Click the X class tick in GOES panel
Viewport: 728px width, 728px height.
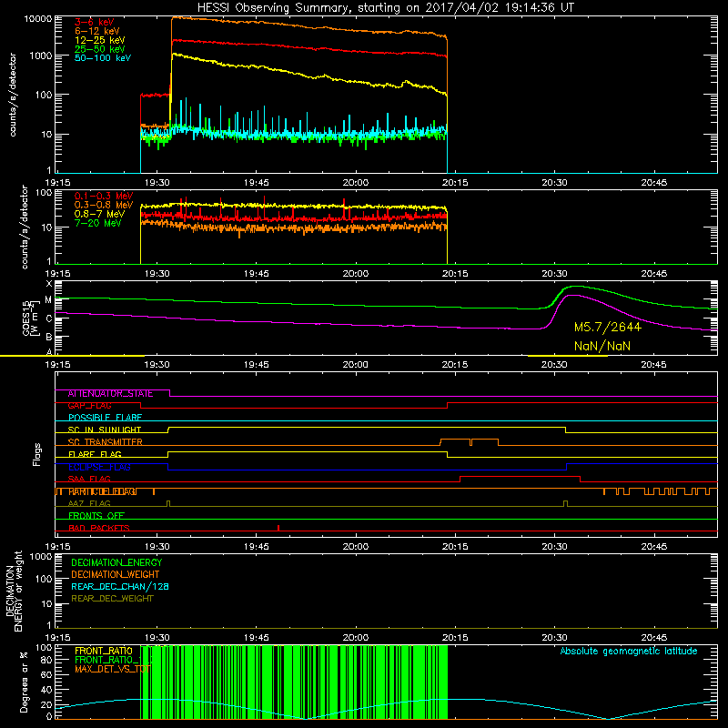click(x=49, y=284)
